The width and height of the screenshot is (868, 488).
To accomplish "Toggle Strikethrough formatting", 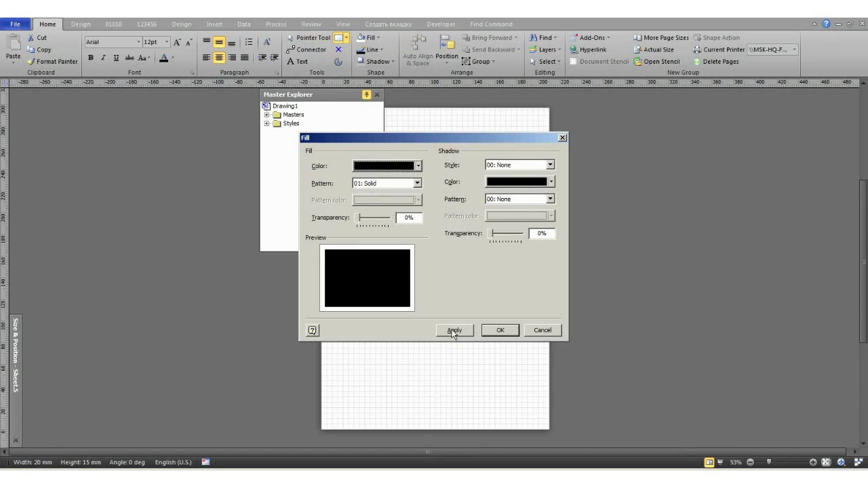I will (130, 58).
